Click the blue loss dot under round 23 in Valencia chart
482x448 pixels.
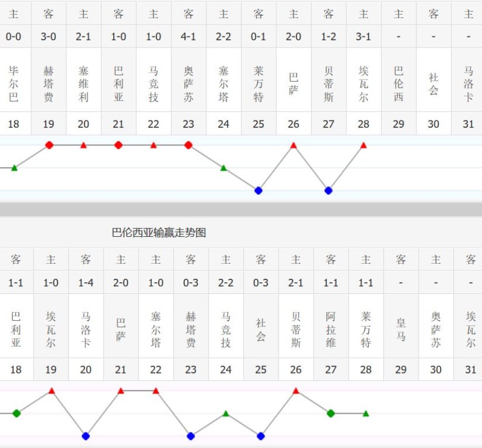point(191,436)
